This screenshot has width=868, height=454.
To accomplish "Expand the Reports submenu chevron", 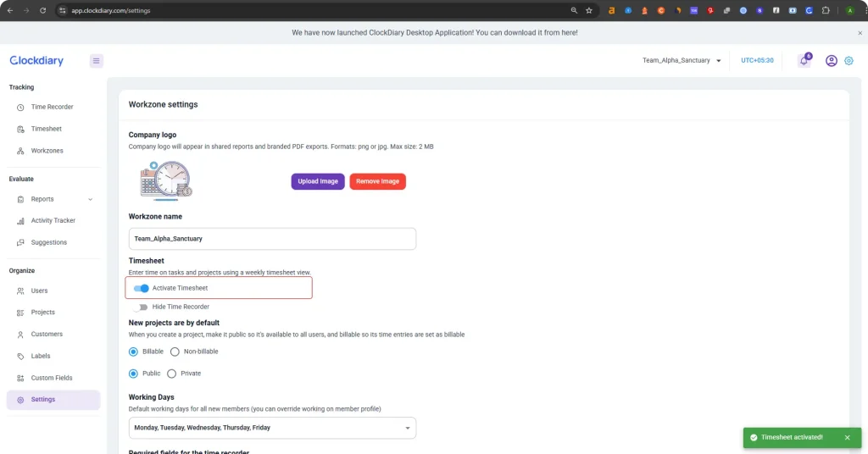I will [90, 199].
